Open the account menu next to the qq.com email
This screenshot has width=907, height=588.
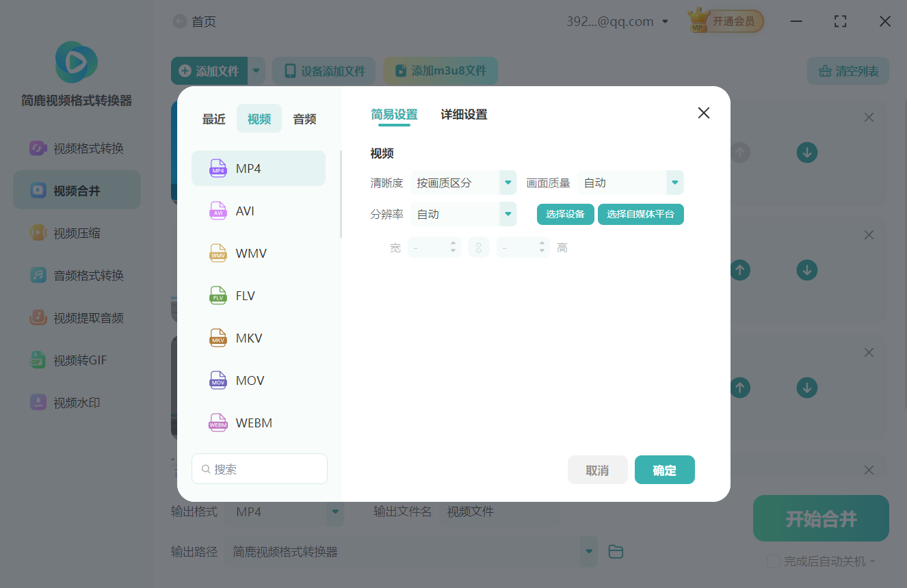click(x=664, y=21)
